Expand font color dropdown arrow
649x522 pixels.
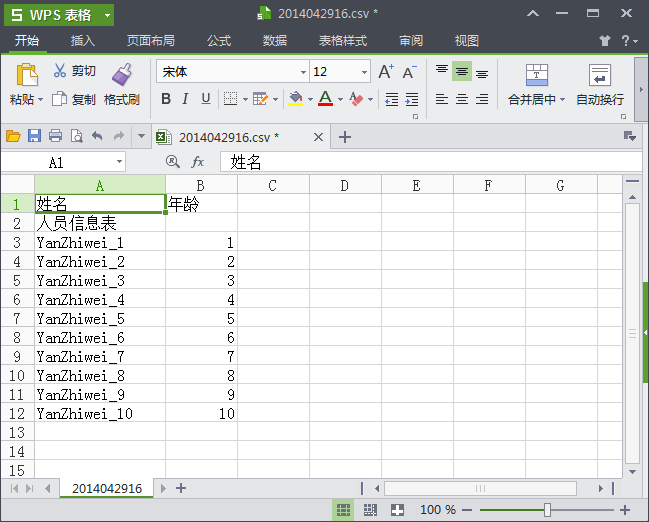click(340, 99)
